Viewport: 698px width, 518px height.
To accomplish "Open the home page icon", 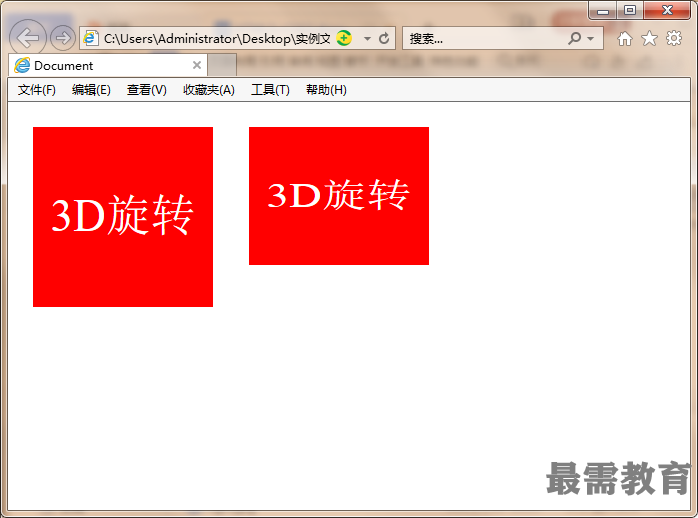I will (x=625, y=39).
